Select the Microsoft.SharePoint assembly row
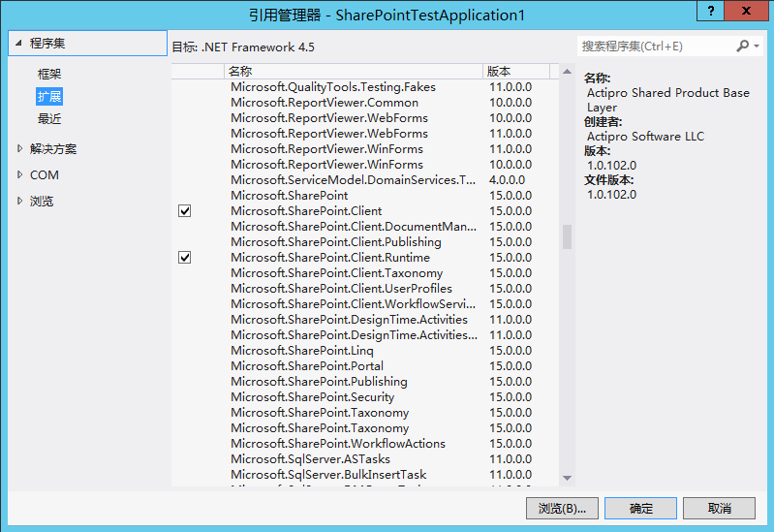 tap(365, 196)
